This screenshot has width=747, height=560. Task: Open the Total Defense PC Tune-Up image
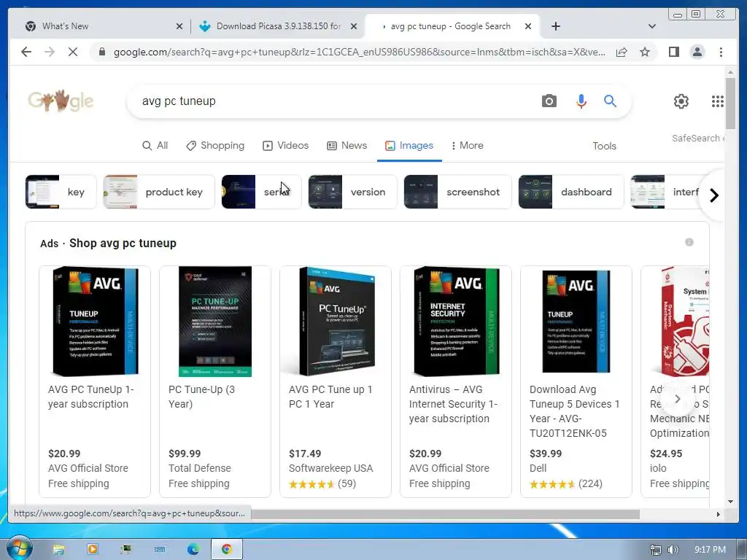[x=215, y=322]
